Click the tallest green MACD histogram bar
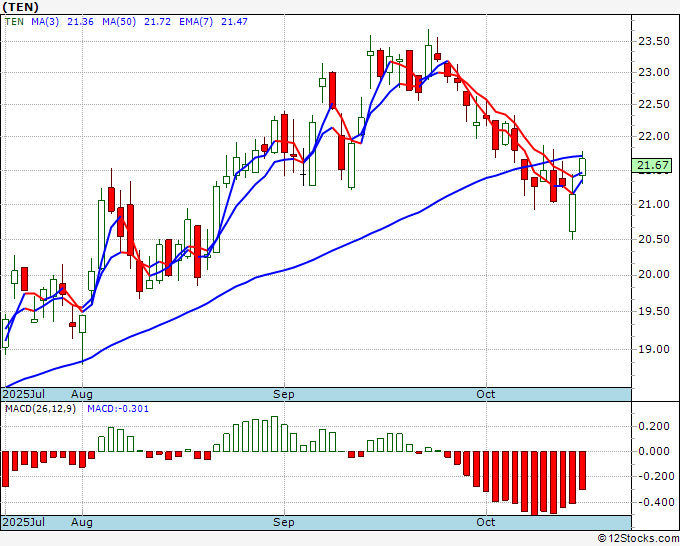 (275, 434)
